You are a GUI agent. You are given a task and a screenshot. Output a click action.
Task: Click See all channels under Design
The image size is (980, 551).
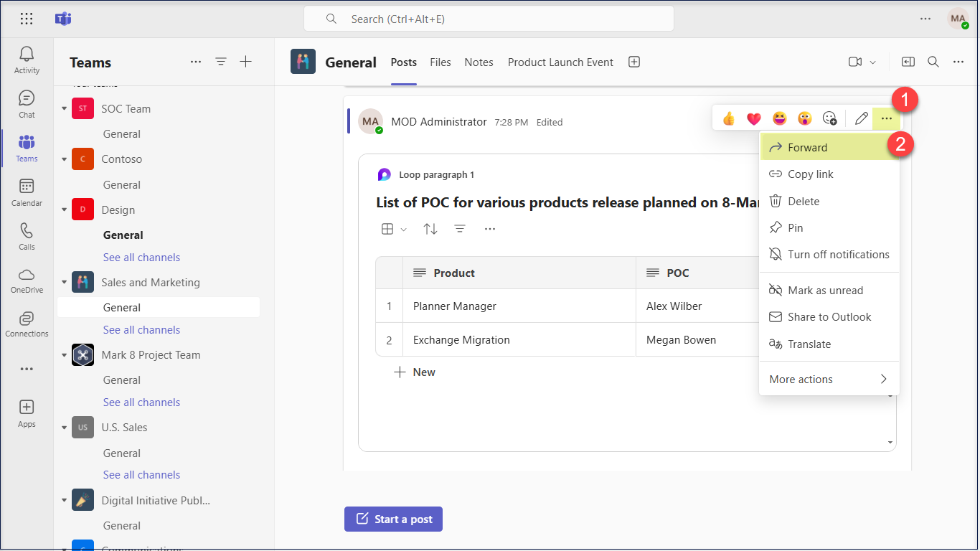click(141, 258)
